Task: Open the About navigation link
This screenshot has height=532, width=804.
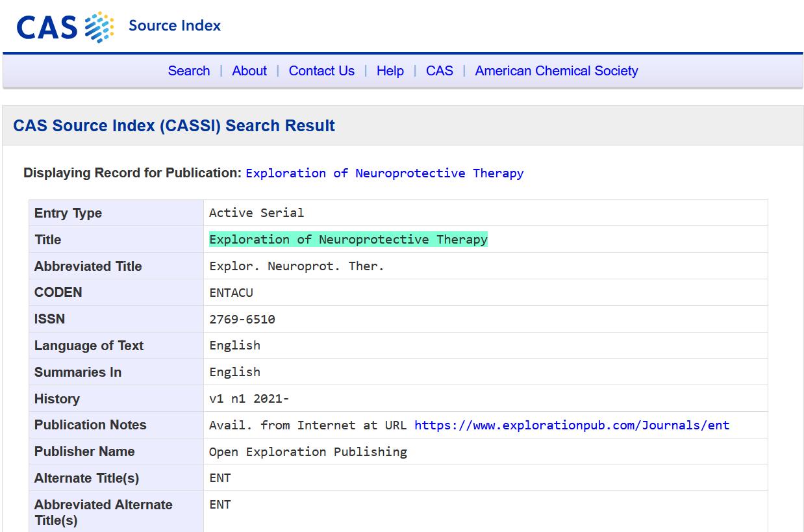Action: [249, 71]
